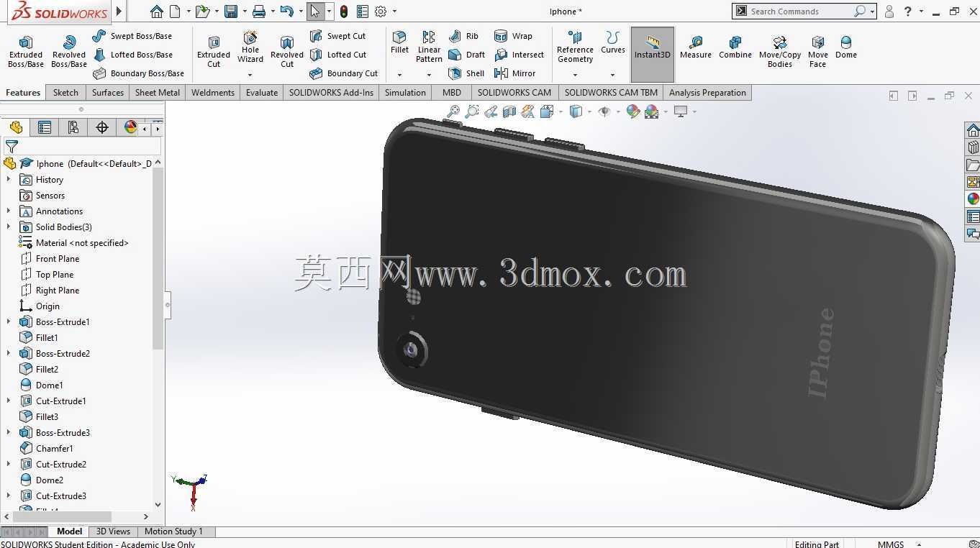The width and height of the screenshot is (980, 548).
Task: Open the Measure tool
Action: 696,47
